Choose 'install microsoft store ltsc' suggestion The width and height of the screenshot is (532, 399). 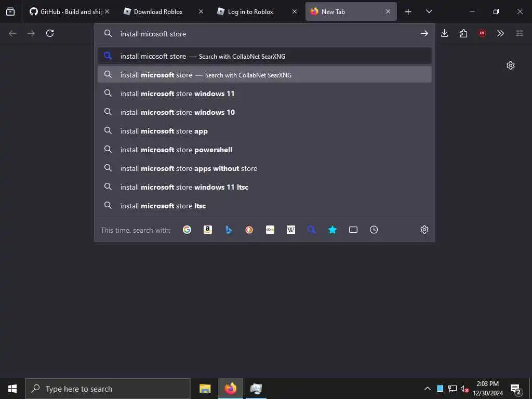tap(264, 205)
